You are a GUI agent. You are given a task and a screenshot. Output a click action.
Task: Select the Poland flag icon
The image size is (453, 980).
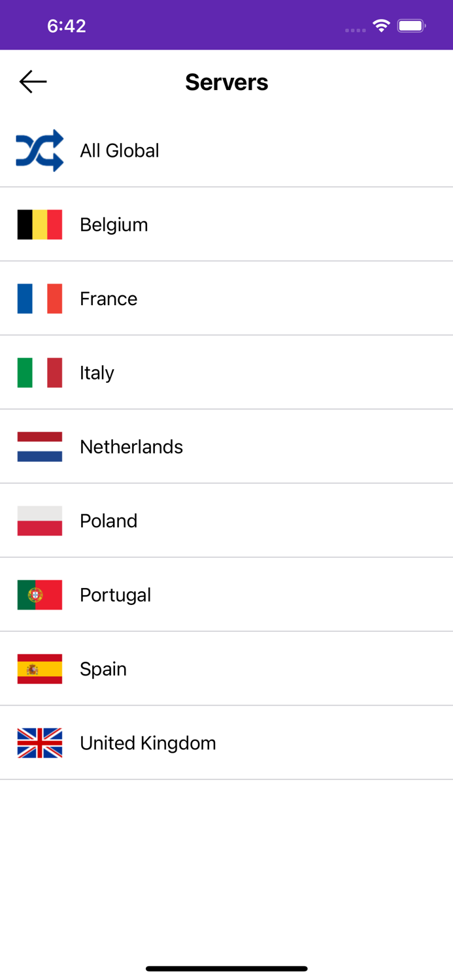point(39,521)
